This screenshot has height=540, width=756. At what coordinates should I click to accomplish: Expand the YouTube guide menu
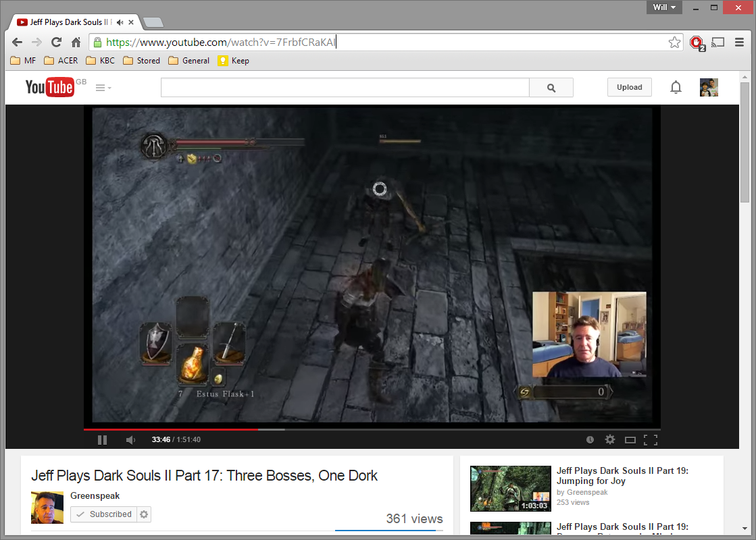coord(103,88)
